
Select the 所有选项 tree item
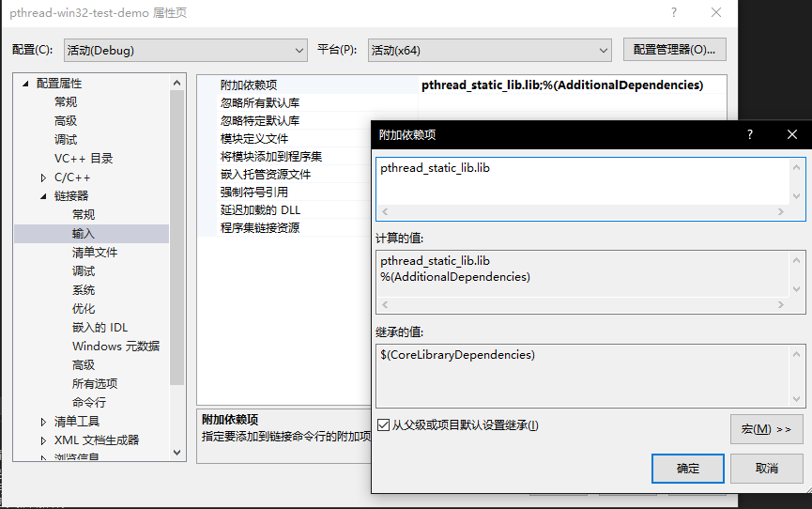pos(95,383)
